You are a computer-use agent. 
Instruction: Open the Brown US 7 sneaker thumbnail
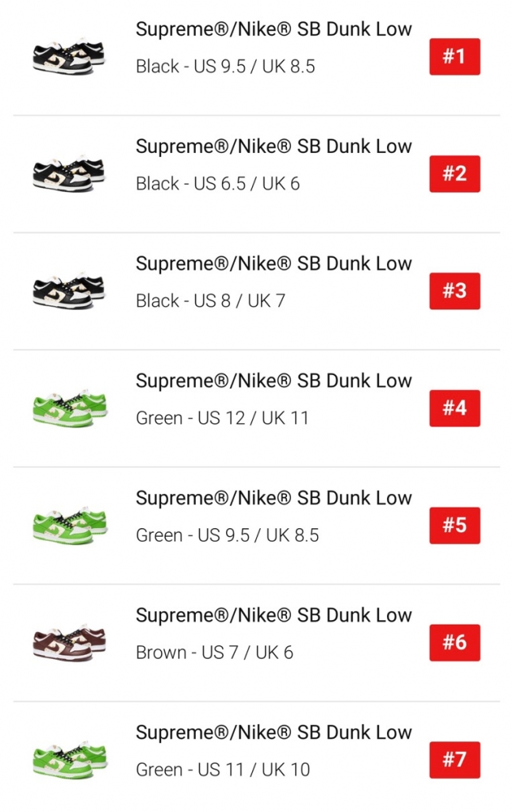(68, 641)
